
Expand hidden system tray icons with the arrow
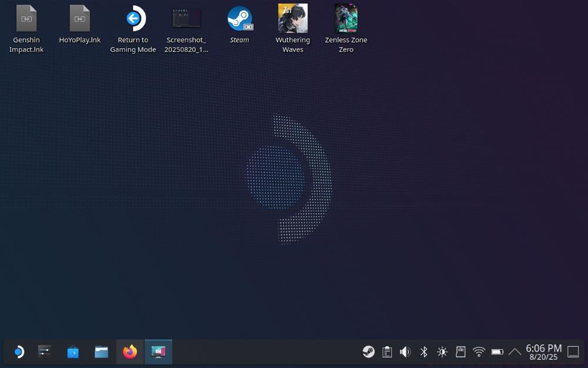(514, 352)
